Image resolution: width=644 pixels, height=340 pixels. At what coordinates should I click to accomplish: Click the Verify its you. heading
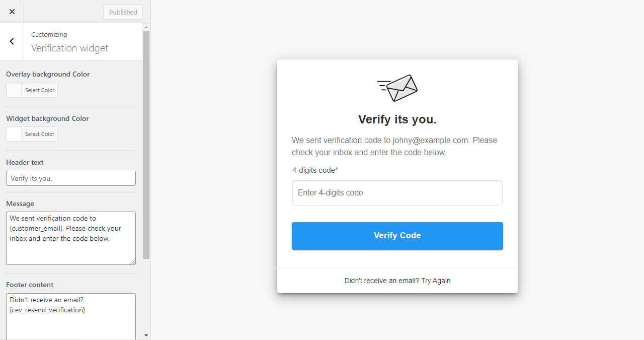point(397,119)
